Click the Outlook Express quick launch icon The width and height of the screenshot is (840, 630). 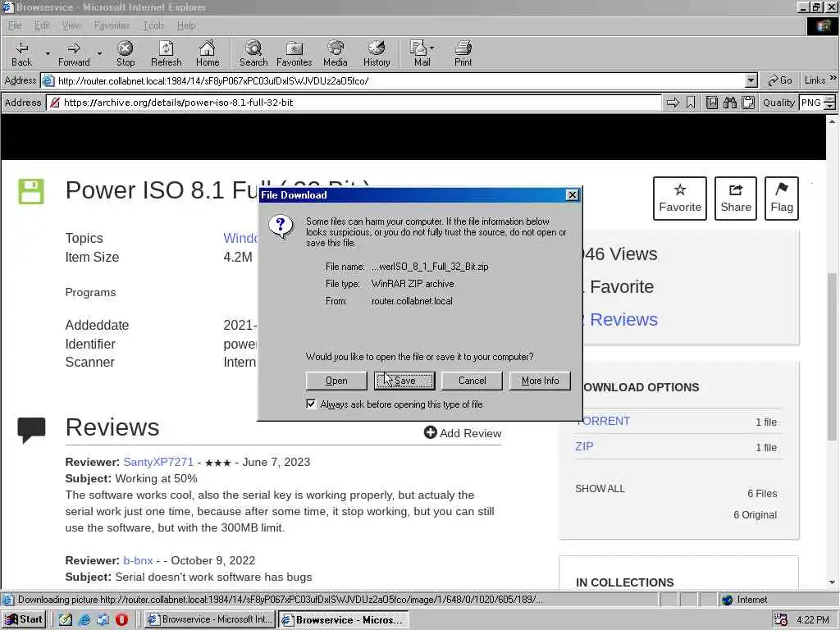click(x=103, y=620)
